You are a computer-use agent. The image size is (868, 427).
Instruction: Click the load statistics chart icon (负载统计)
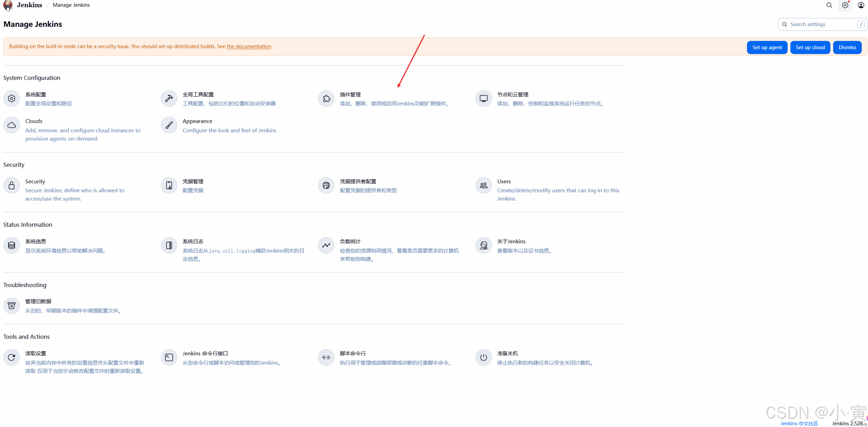point(326,246)
